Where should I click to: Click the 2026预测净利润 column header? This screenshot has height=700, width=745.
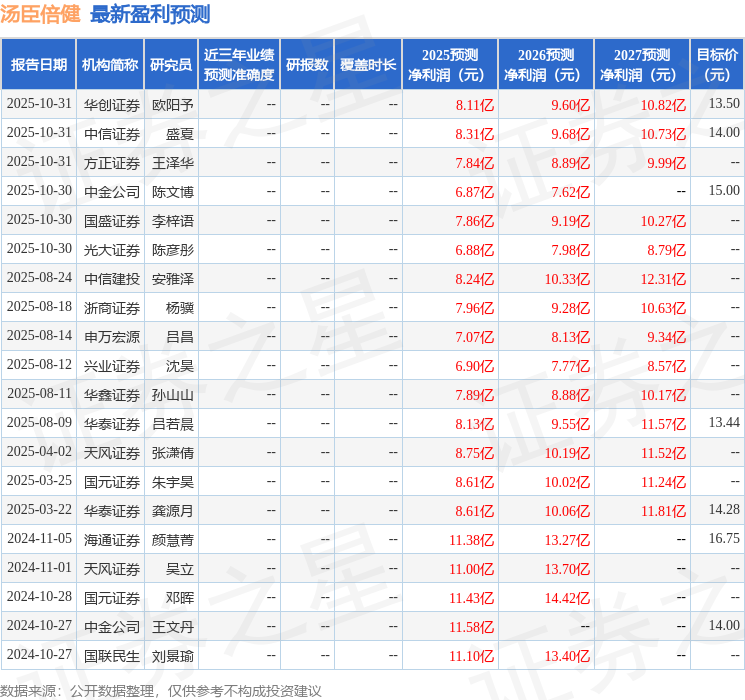546,65
